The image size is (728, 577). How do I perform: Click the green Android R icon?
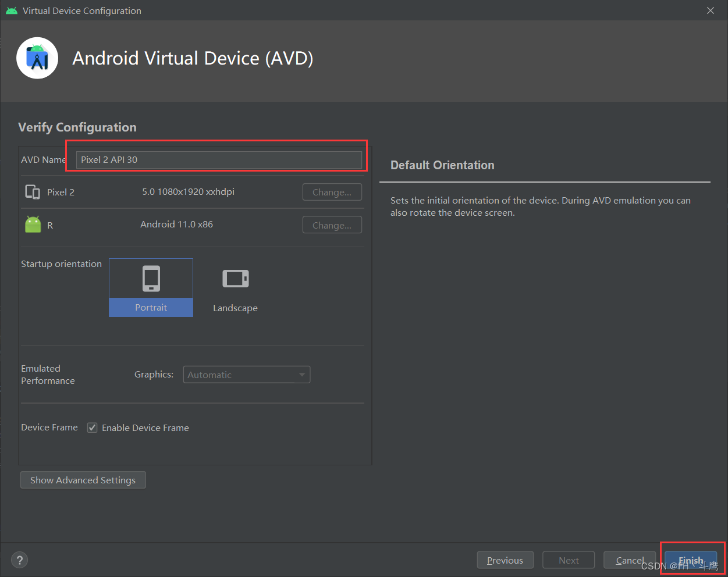pyautogui.click(x=33, y=225)
